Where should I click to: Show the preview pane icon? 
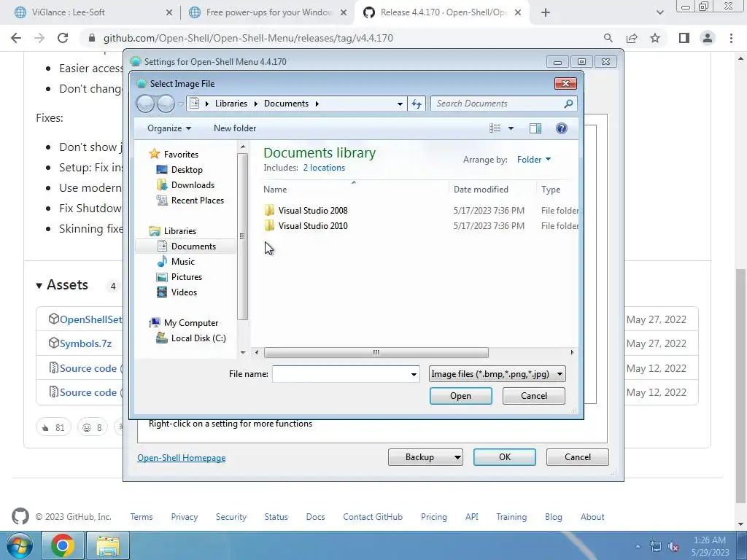pyautogui.click(x=535, y=128)
